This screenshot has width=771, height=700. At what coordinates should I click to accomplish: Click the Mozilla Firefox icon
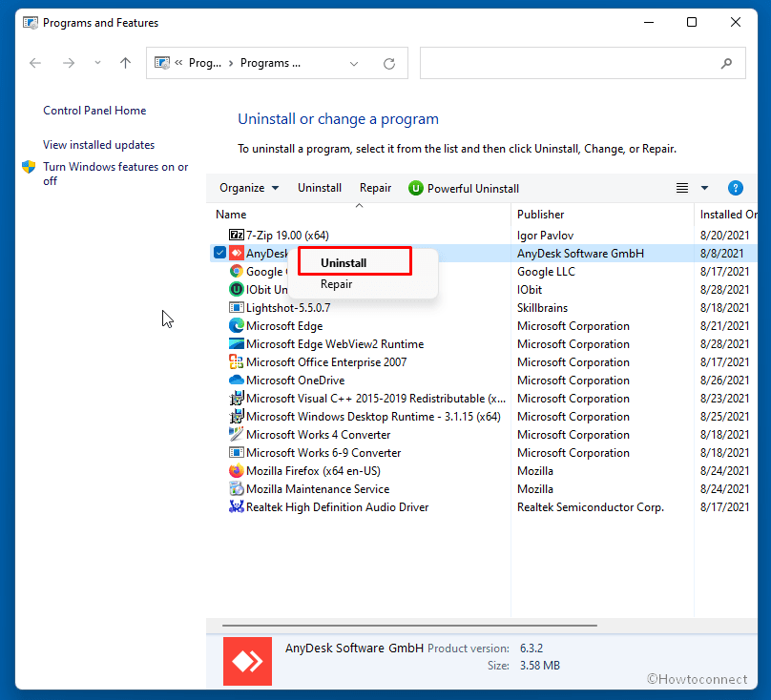coord(237,471)
